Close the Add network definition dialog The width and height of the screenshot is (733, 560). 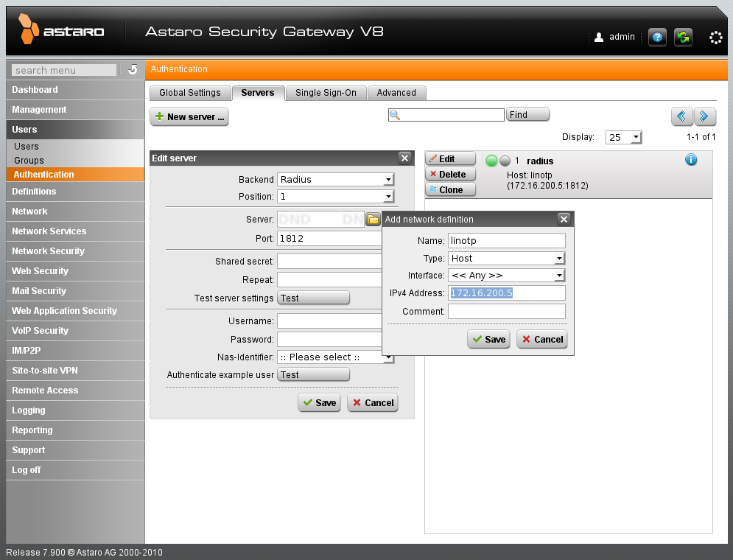tap(564, 219)
